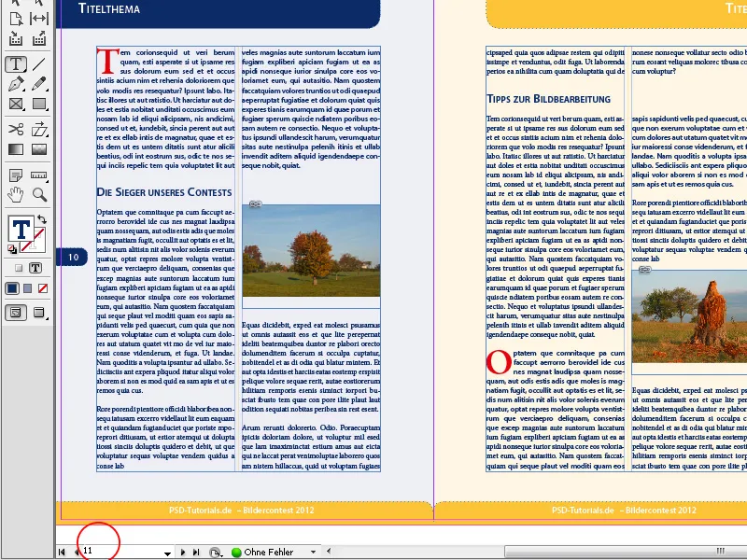Set formatting to affect container
This screenshot has height=560, width=747.
(x=19, y=268)
